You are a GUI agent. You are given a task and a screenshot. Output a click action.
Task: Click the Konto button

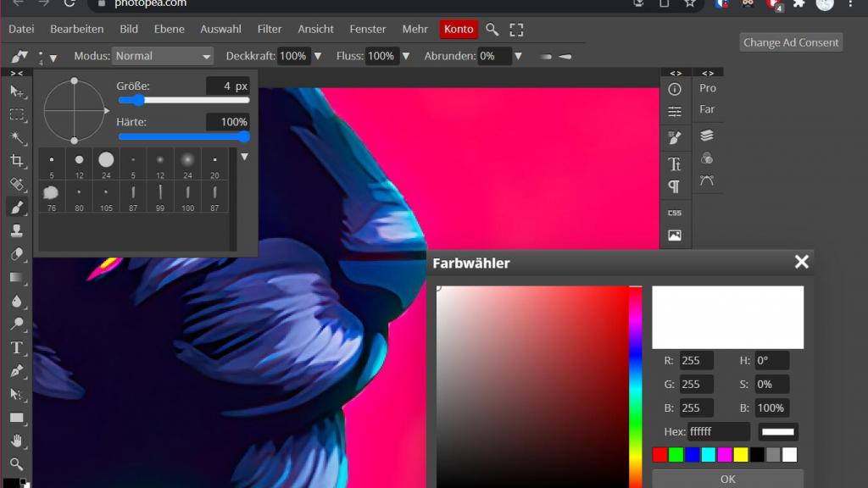(459, 30)
